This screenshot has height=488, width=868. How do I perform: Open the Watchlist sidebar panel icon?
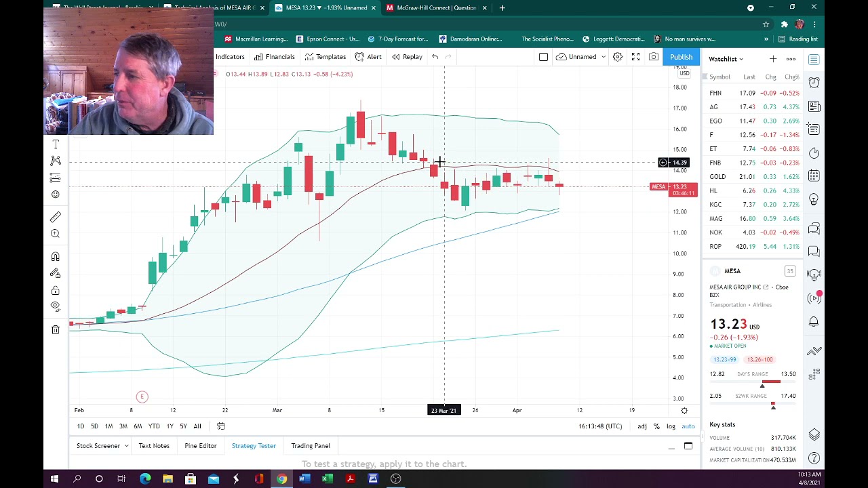pyautogui.click(x=814, y=60)
